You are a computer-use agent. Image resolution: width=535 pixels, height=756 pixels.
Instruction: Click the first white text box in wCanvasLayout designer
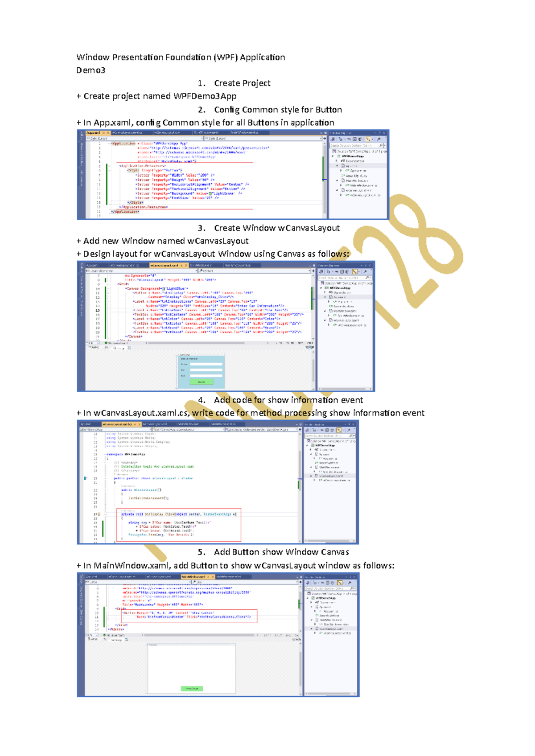206,364
